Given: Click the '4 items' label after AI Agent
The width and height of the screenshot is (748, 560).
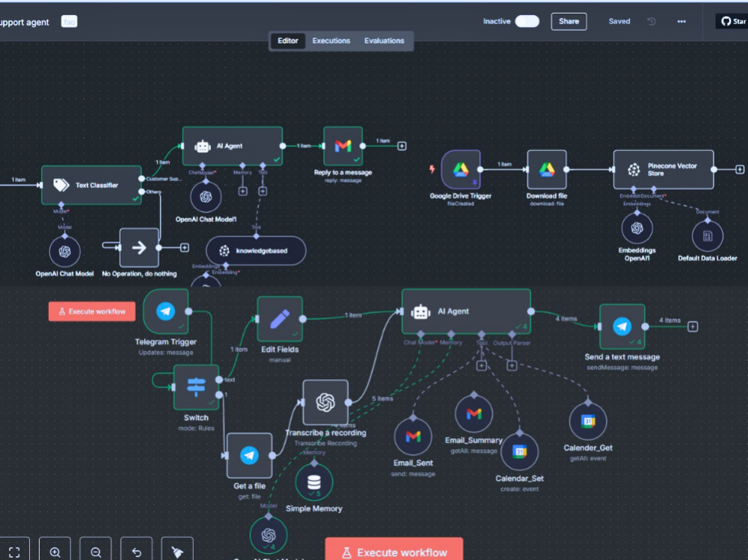Looking at the screenshot, I should [566, 319].
